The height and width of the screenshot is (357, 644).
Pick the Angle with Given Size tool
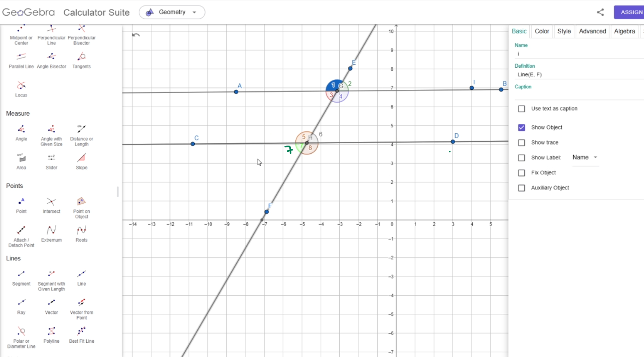click(x=51, y=135)
